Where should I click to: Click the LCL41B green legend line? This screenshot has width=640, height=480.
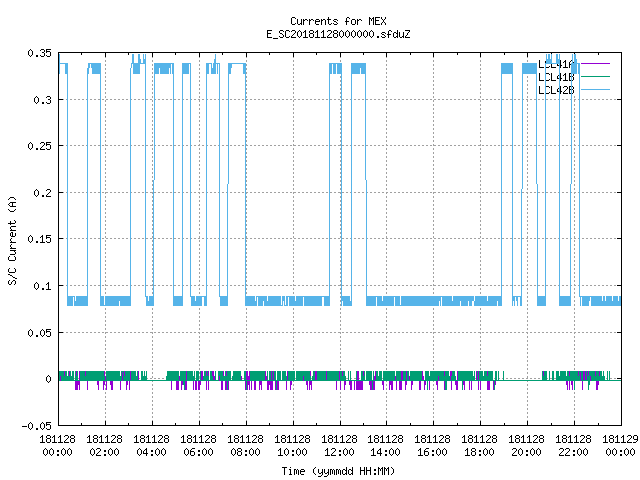(595, 76)
